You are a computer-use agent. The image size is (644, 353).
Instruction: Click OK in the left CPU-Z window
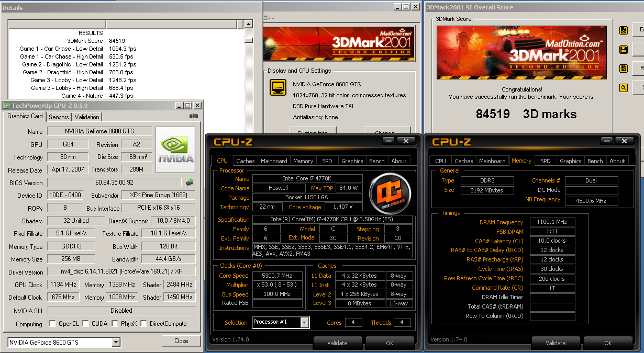[390, 343]
